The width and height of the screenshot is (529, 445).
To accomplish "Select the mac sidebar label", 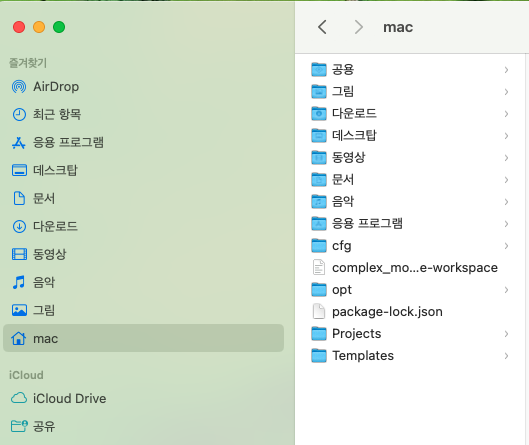I will coord(46,338).
